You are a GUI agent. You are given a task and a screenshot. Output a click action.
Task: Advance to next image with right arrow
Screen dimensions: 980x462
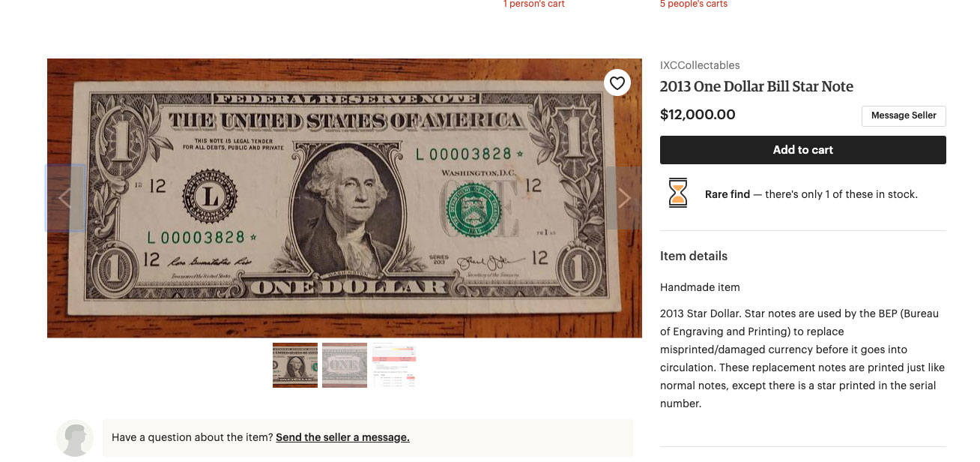[x=623, y=198]
